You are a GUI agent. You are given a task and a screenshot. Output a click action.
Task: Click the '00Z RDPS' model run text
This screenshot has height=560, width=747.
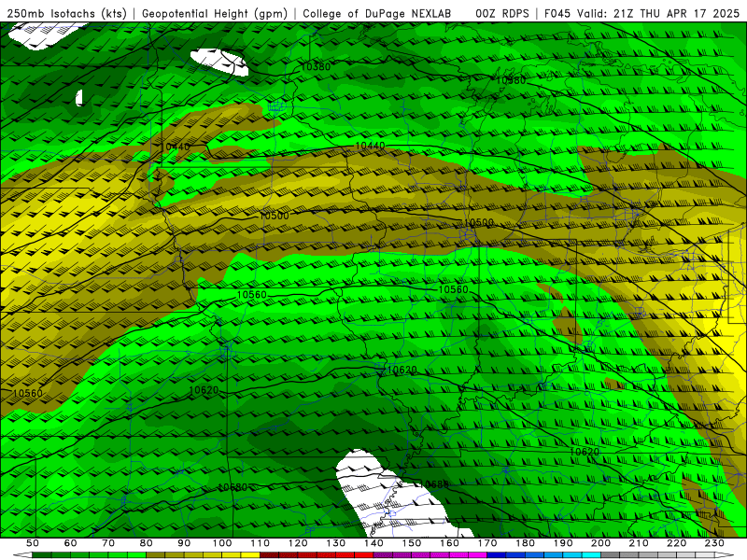[x=501, y=13]
